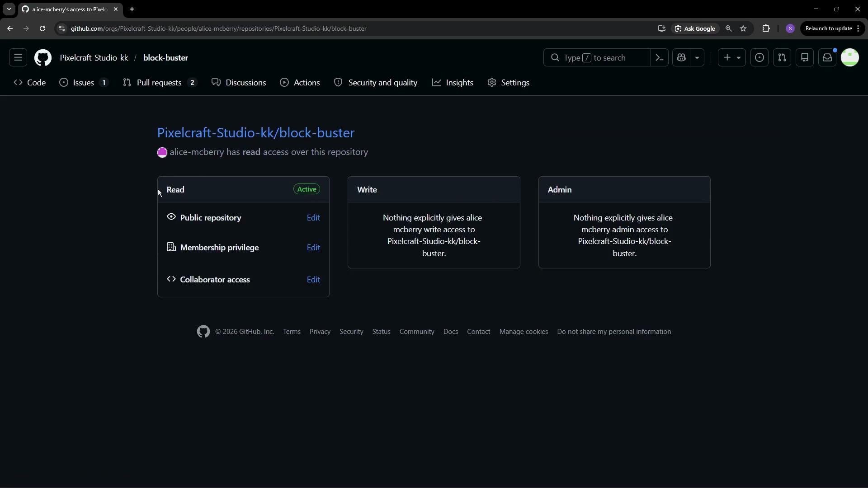Open the GitHub global navigation hamburger menu
The width and height of the screenshot is (868, 488).
tap(18, 58)
